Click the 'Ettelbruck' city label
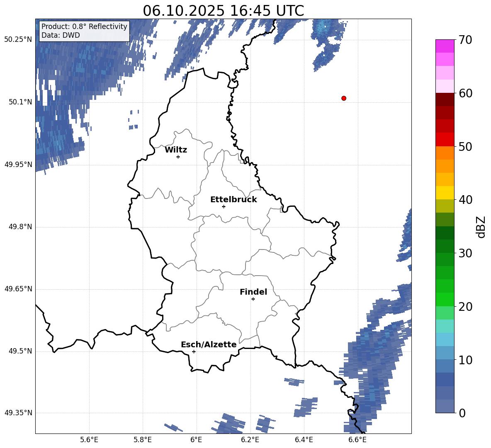491x448 pixels. (x=233, y=200)
